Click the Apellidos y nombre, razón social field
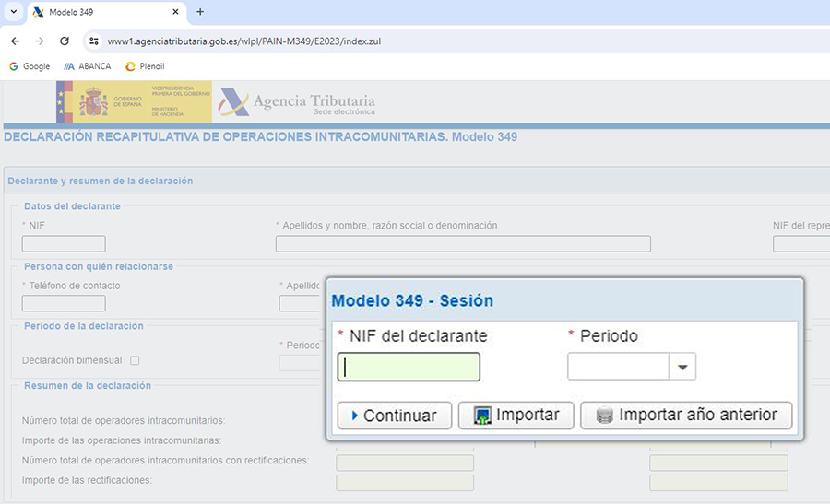 click(x=463, y=244)
